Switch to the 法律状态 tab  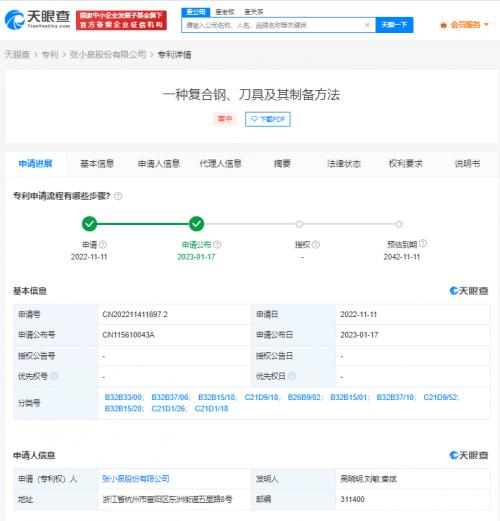pyautogui.click(x=344, y=164)
